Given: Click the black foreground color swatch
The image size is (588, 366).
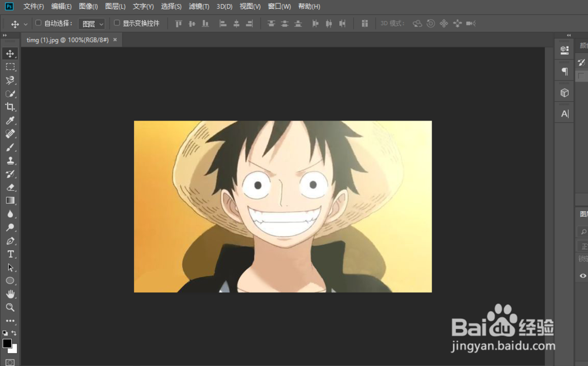Looking at the screenshot, I should click(6, 342).
